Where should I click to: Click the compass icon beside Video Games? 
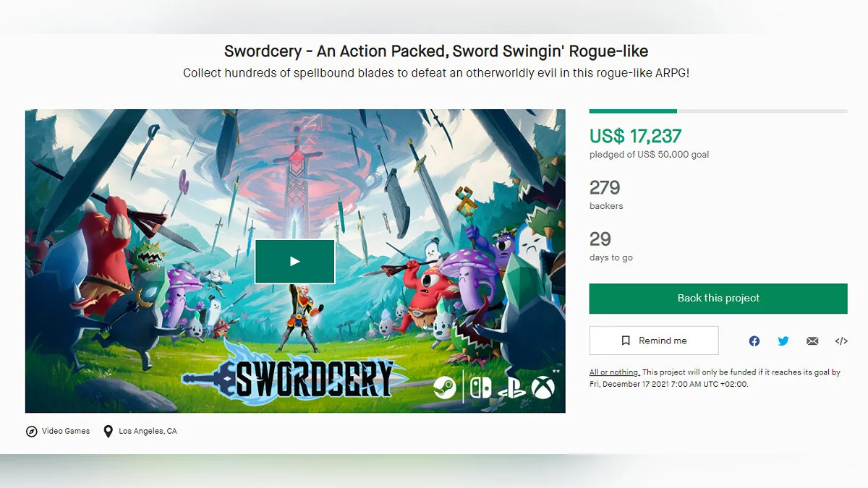tap(31, 432)
